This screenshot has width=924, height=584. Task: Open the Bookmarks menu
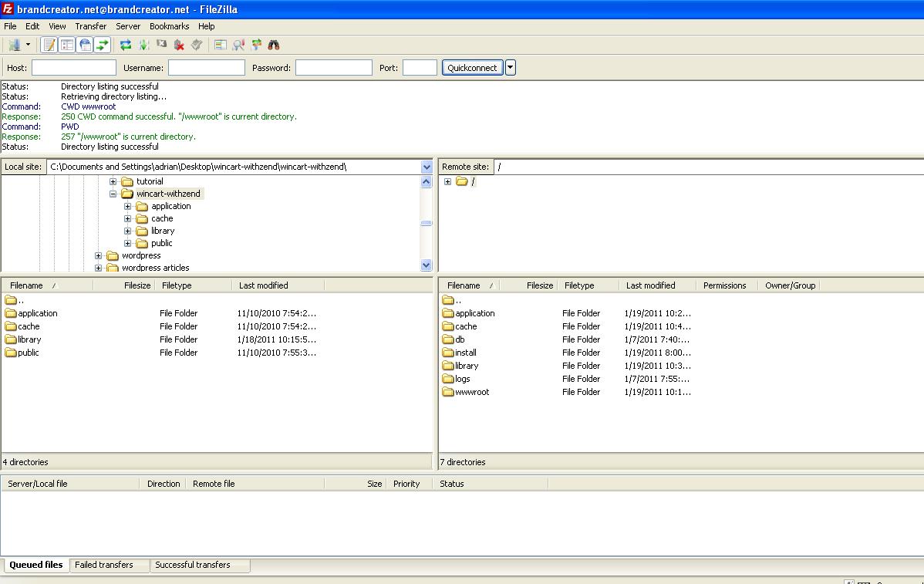tap(169, 26)
